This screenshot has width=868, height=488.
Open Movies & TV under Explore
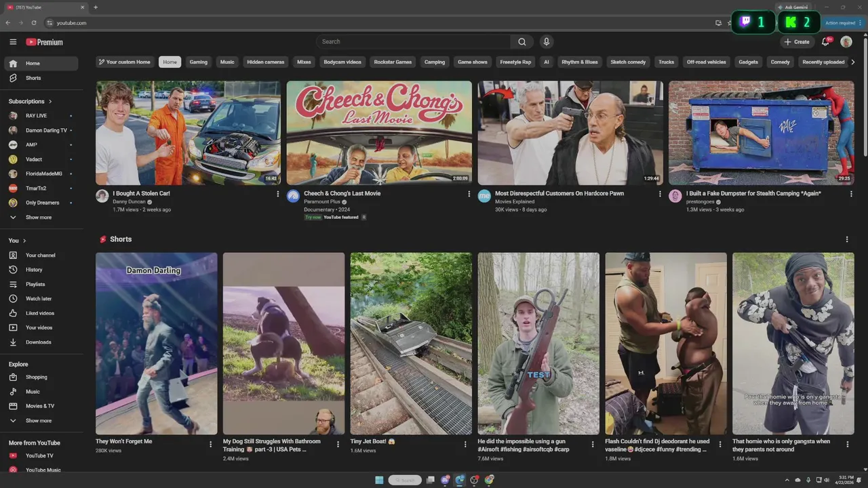pos(42,406)
